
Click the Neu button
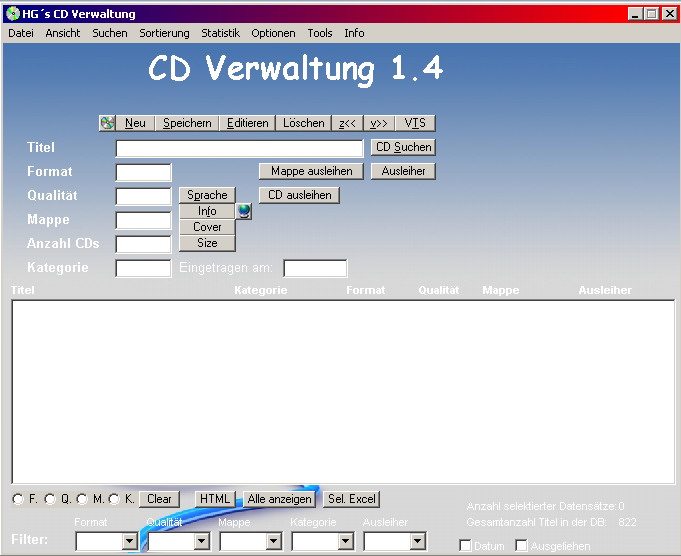coord(135,123)
